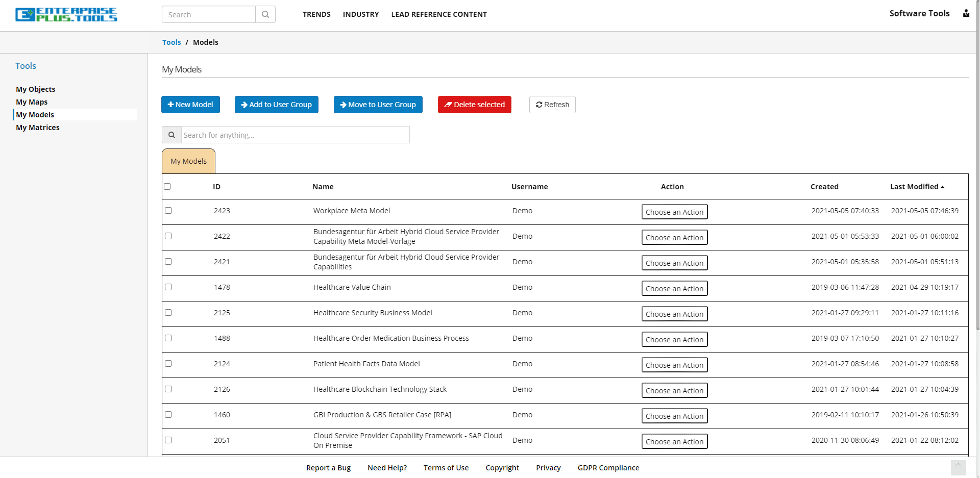980x478 pixels.
Task: Follow the Tools breadcrumb link
Action: pos(171,42)
